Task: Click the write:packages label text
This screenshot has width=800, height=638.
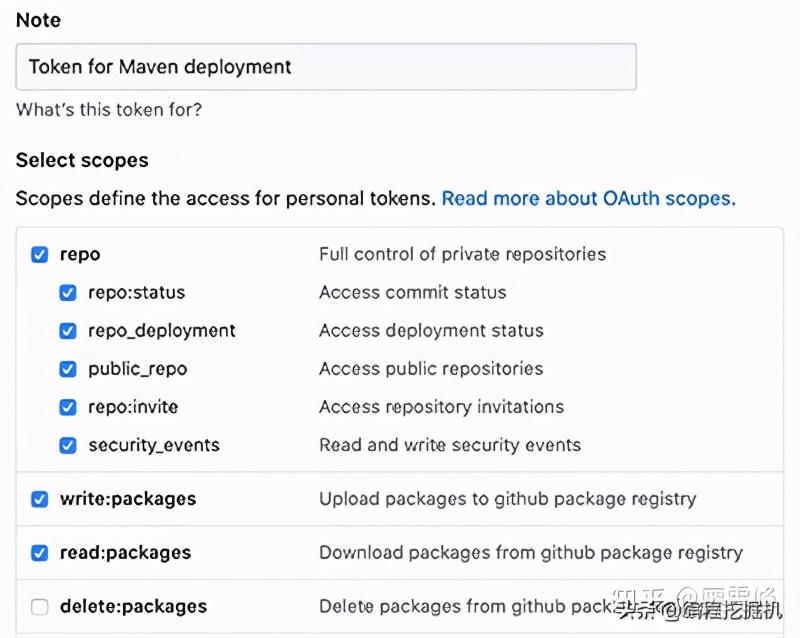Action: tap(127, 499)
